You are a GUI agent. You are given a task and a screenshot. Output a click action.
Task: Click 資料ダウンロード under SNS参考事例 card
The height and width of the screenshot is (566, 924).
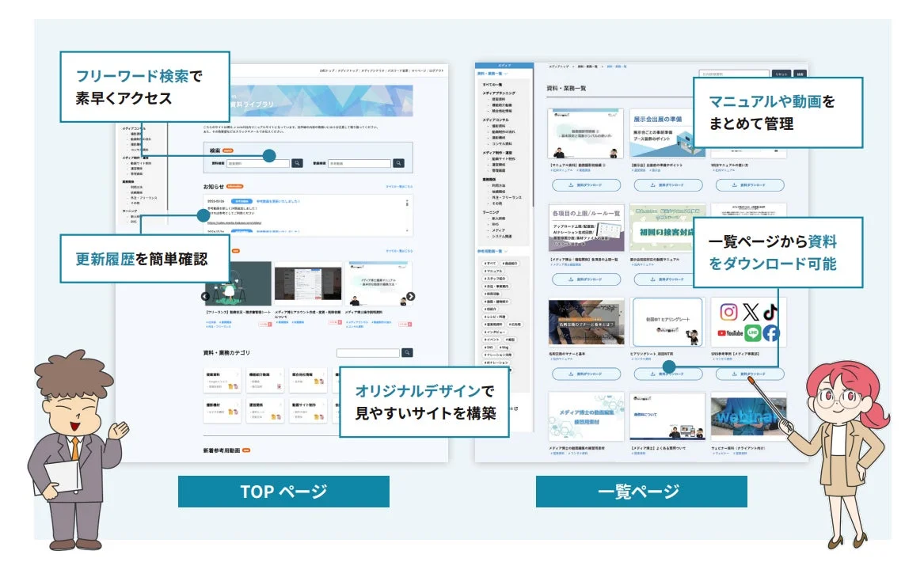tap(750, 374)
